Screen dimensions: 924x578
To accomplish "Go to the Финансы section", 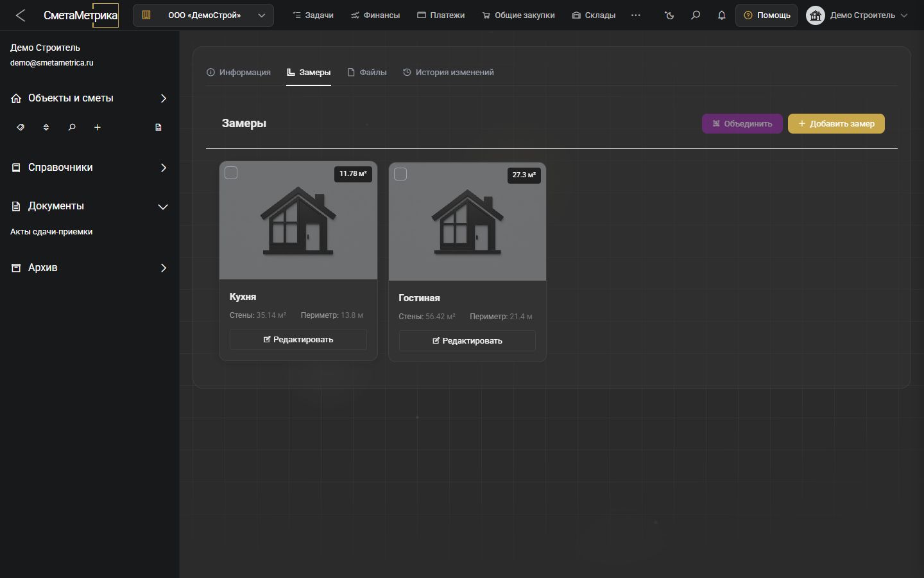I will (x=375, y=15).
